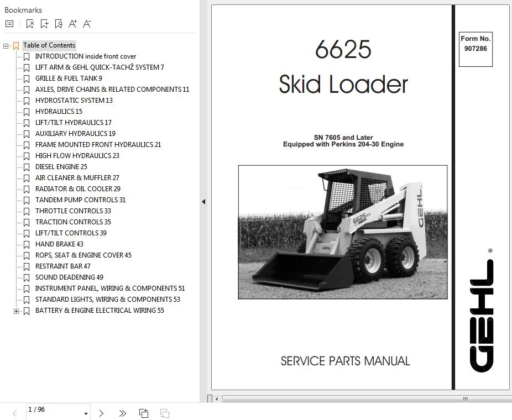Open FRAME MOUNTED FRONT HYDRAULICS 21 bookmark
This screenshot has width=512, height=420.
coord(98,145)
